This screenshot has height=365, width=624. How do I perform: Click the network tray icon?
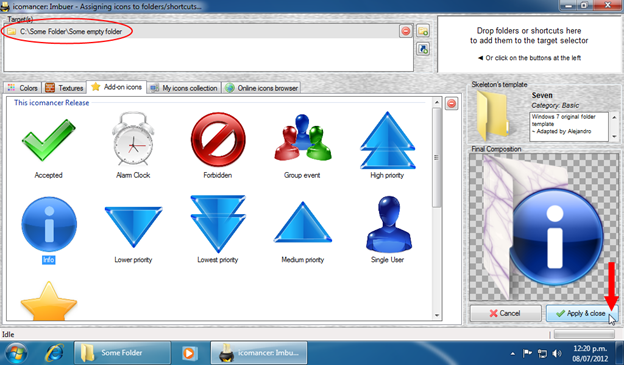pos(542,353)
